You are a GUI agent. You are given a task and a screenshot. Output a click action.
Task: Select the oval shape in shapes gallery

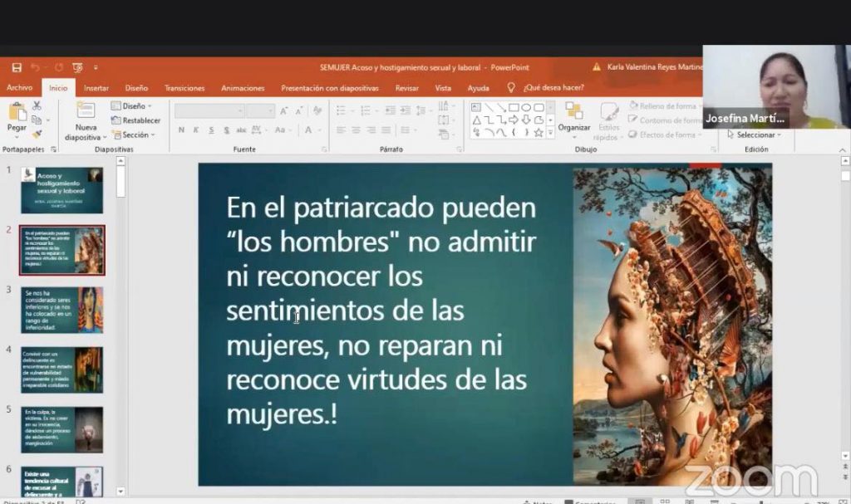tap(526, 107)
